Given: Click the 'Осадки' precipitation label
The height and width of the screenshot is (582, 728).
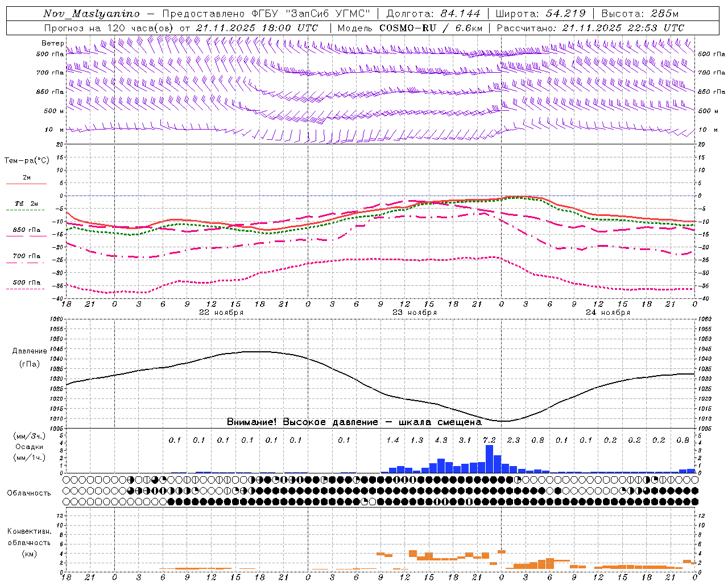Looking at the screenshot, I should point(30,447).
